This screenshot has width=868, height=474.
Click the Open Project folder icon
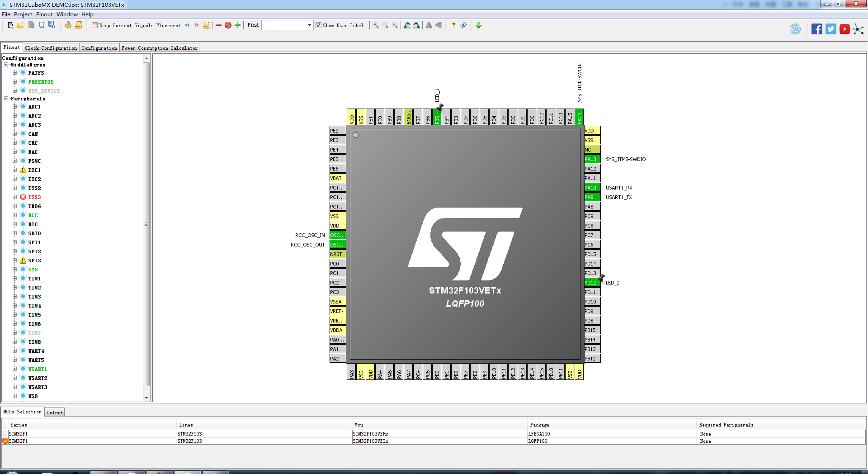(21, 25)
